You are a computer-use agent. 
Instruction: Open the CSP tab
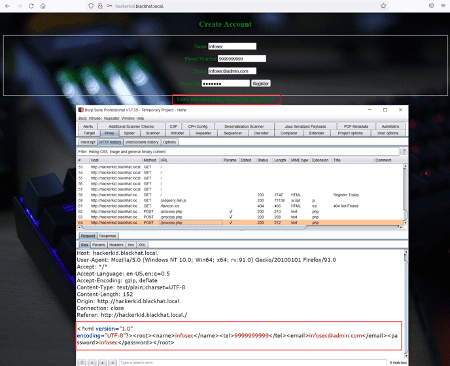tap(173, 126)
